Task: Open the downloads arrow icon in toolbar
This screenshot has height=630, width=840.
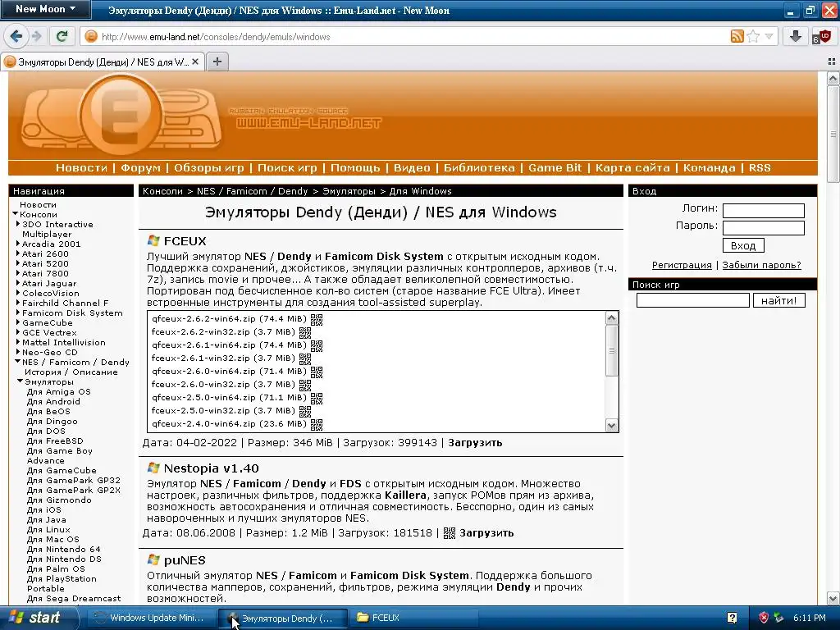Action: [796, 36]
